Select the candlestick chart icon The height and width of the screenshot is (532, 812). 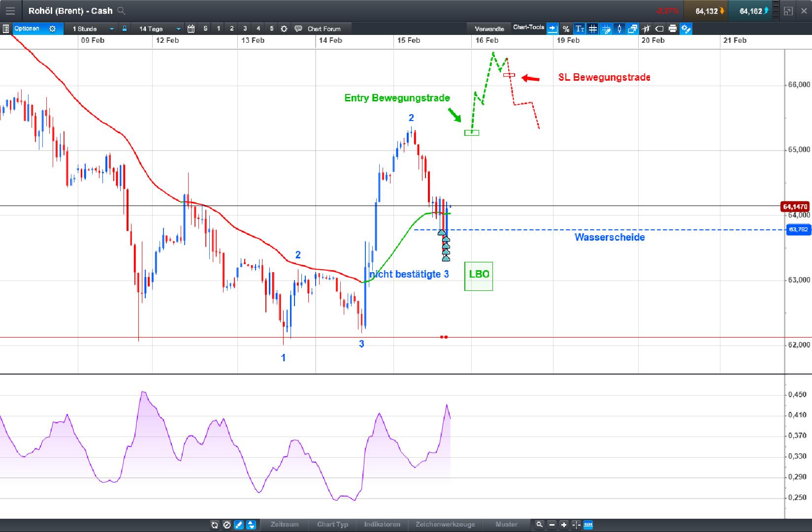click(619, 29)
